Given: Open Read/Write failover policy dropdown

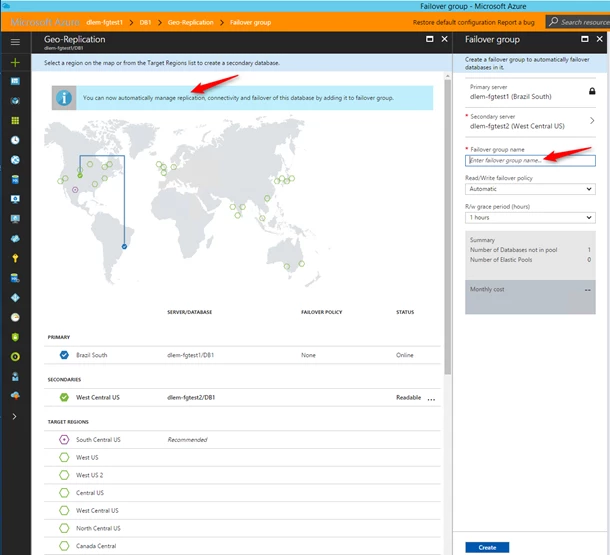Looking at the screenshot, I should [x=530, y=189].
